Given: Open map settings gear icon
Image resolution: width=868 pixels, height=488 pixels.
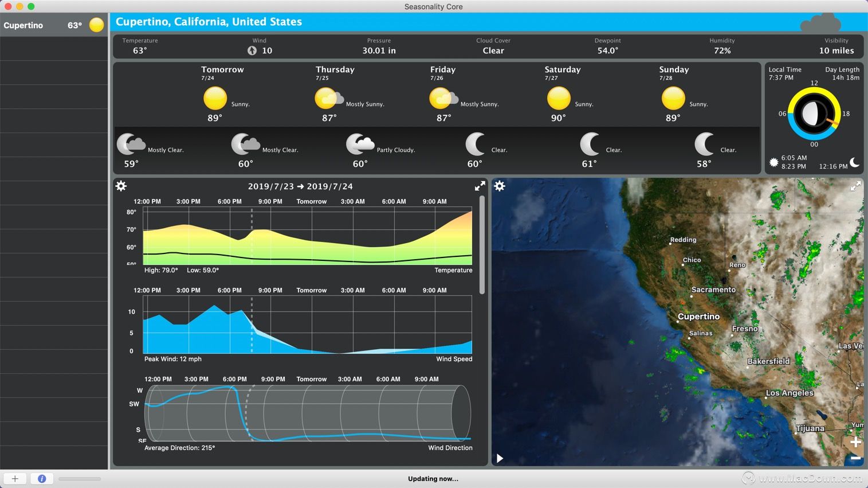Looking at the screenshot, I should [500, 186].
